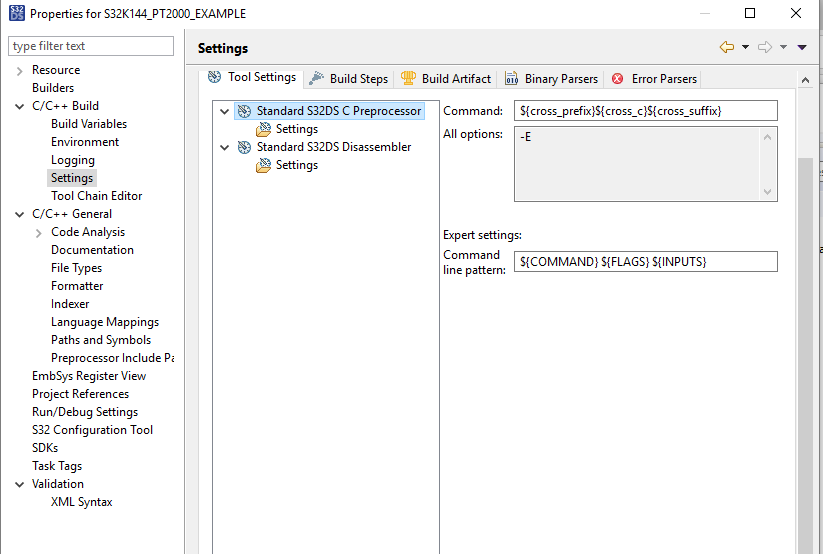Select Project References

tap(80, 394)
